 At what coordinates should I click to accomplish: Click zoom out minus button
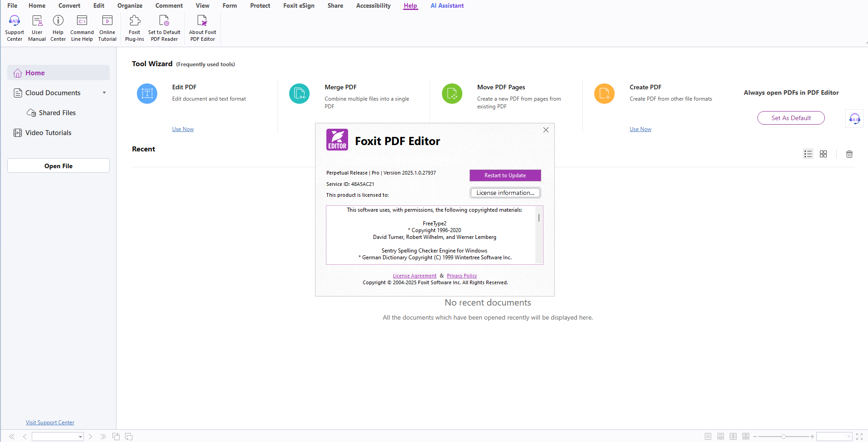point(755,437)
